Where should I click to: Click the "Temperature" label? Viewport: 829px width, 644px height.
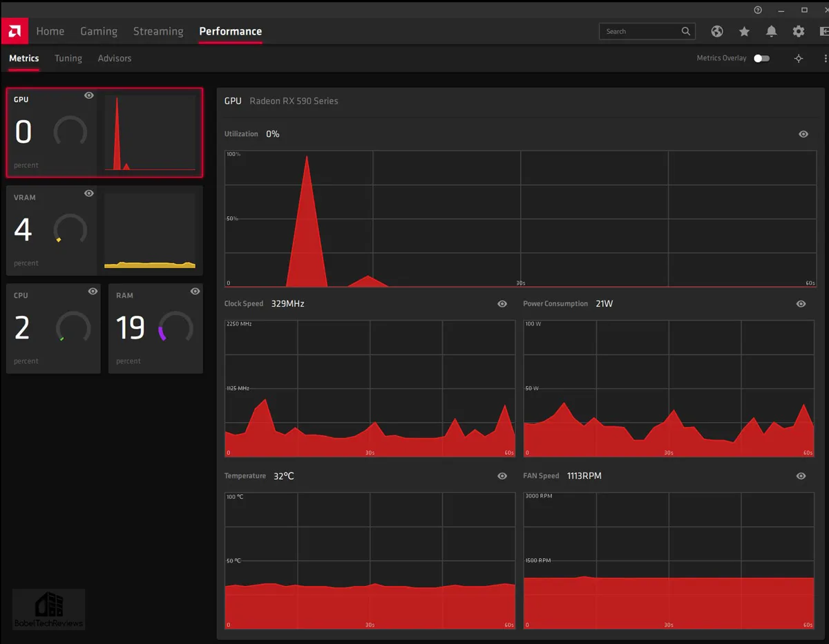(245, 476)
